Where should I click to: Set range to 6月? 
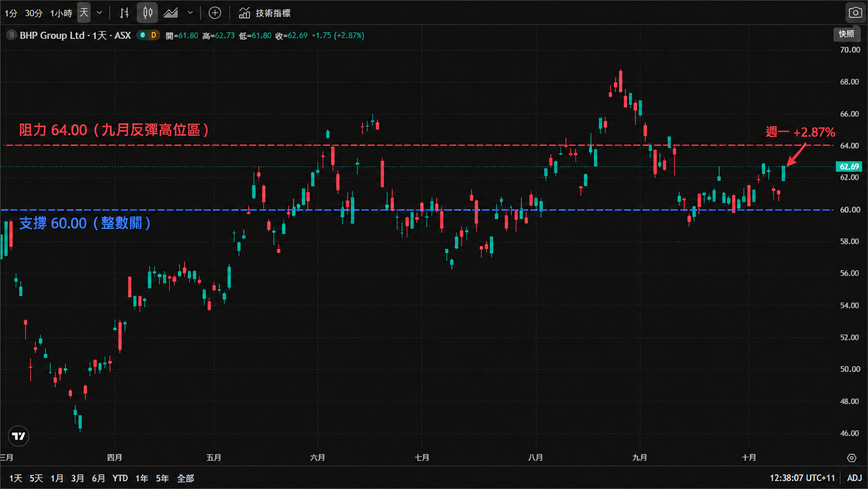tap(99, 478)
